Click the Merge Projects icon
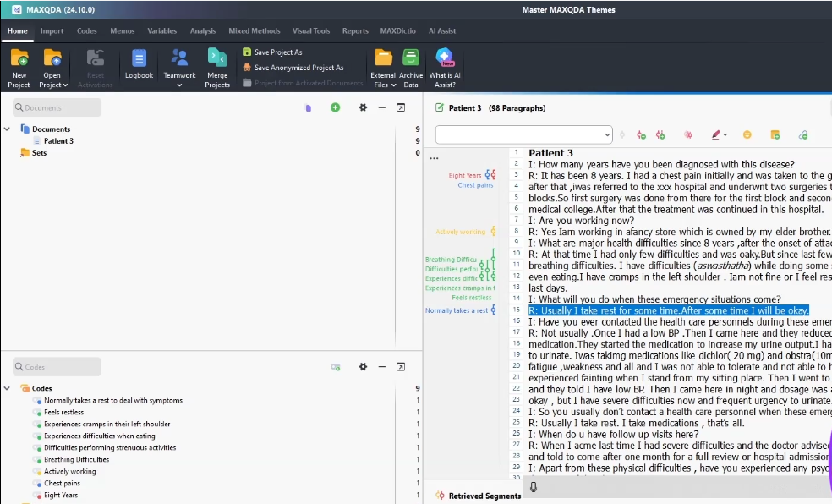 pos(217,58)
